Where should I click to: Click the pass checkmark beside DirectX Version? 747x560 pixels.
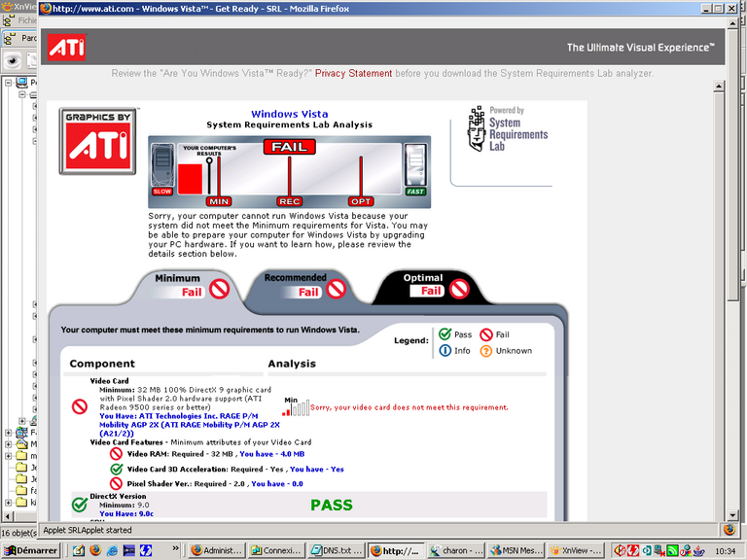coord(80,505)
